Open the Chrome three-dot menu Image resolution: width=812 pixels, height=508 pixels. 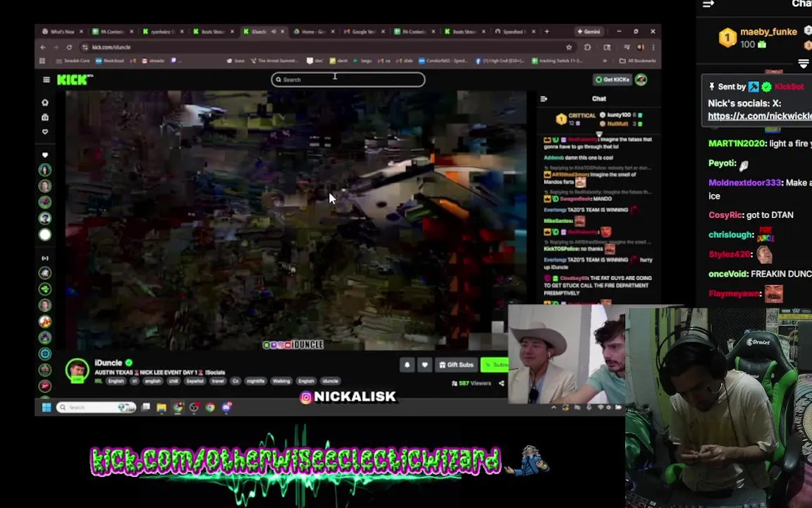click(653, 47)
